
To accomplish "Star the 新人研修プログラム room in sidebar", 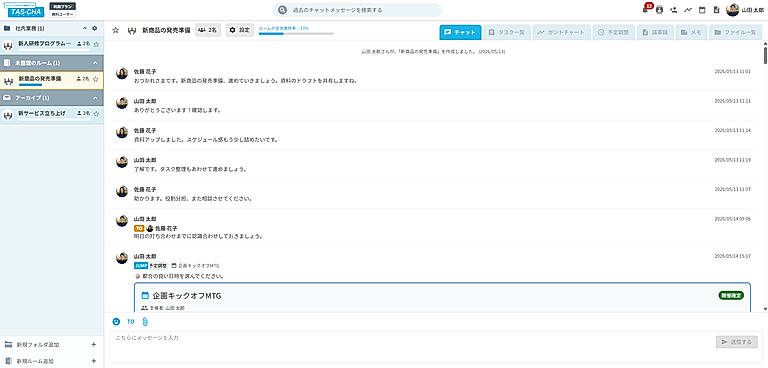I will pos(96,44).
